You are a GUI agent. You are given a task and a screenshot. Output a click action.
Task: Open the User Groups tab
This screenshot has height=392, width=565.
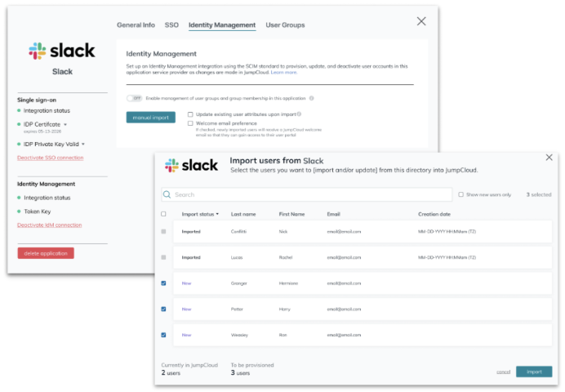285,25
